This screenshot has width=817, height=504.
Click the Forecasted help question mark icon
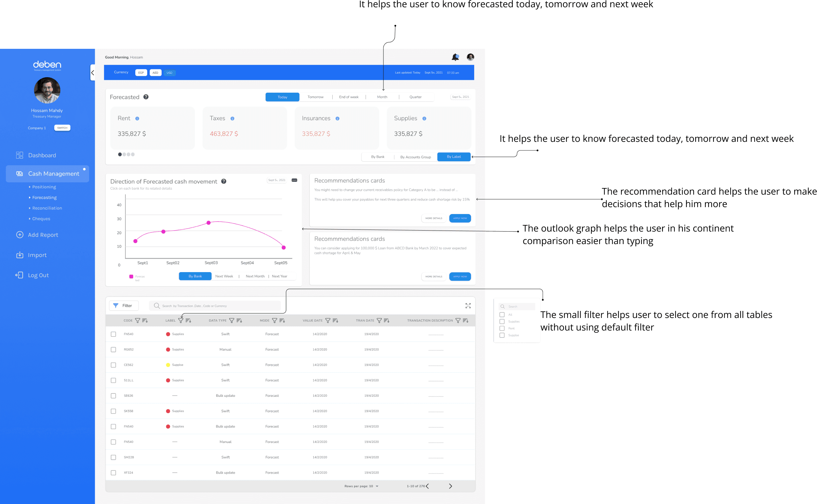click(x=146, y=97)
